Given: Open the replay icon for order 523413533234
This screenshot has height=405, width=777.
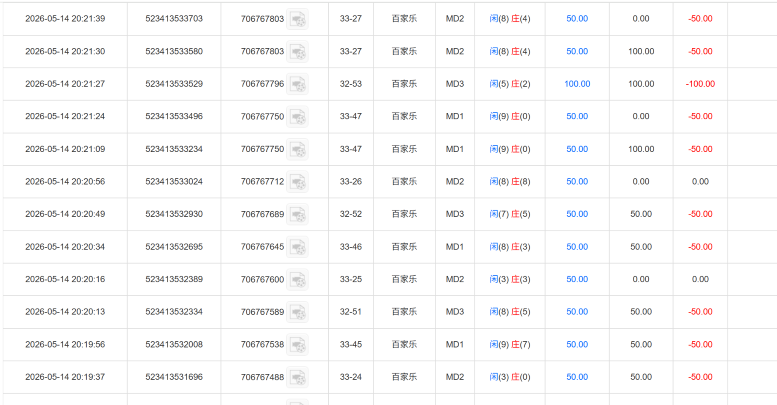Looking at the screenshot, I should (298, 149).
